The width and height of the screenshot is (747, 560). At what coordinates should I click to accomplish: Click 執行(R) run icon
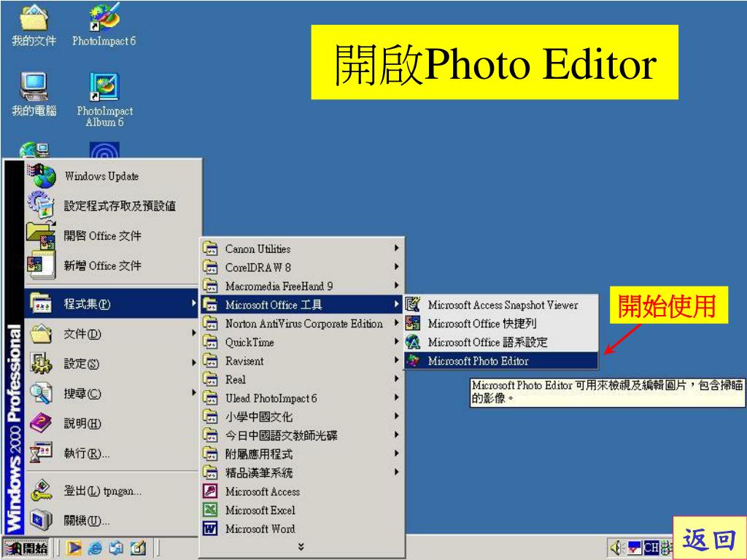coord(41,453)
